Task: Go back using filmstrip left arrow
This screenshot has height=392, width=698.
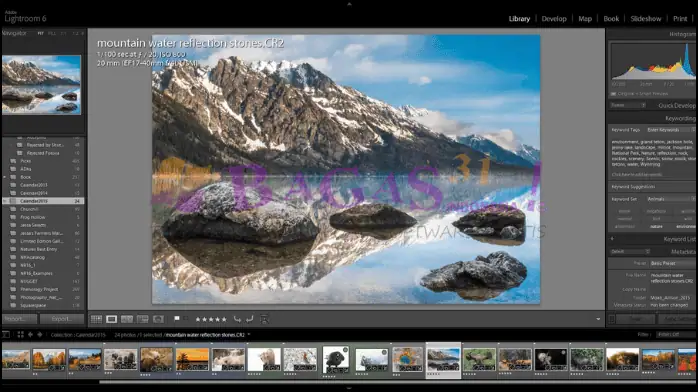Action: tap(30, 335)
